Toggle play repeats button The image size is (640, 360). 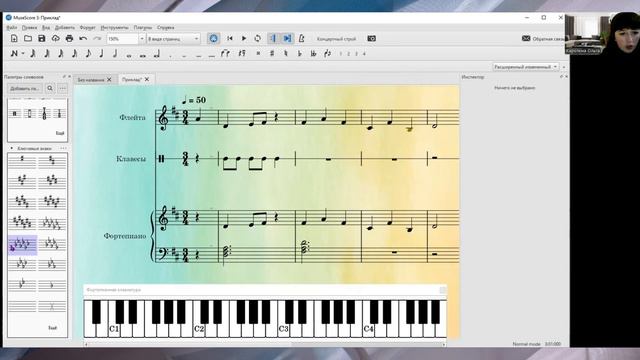[x=273, y=39]
